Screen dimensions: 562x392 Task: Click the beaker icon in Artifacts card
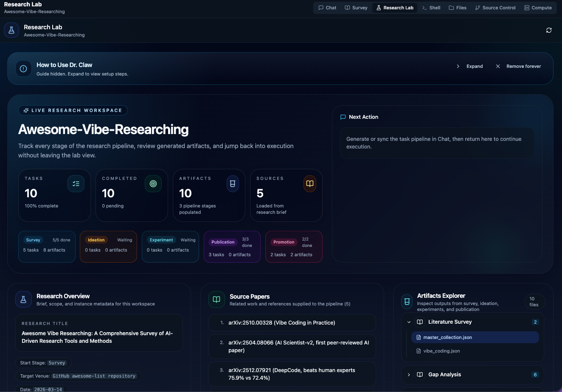coord(232,184)
